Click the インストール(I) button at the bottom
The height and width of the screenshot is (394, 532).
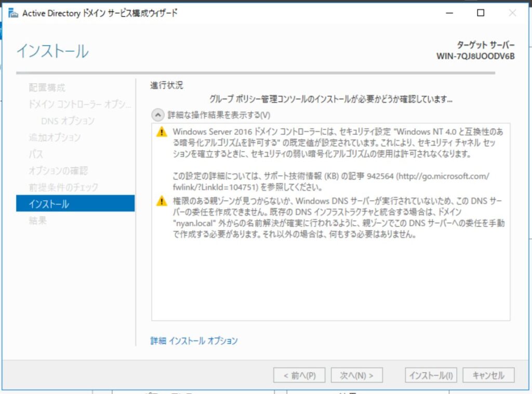tap(431, 375)
